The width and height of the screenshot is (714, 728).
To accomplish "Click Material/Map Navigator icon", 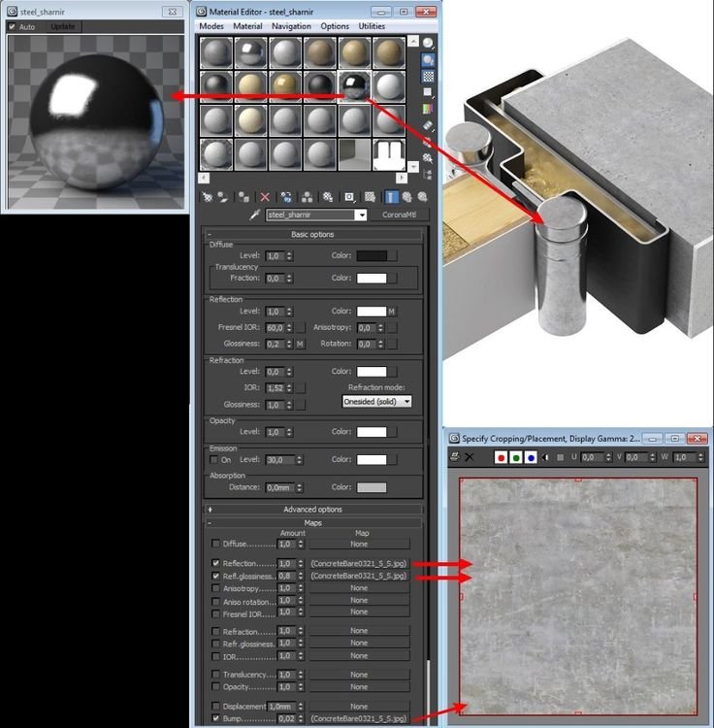I will pos(428,175).
